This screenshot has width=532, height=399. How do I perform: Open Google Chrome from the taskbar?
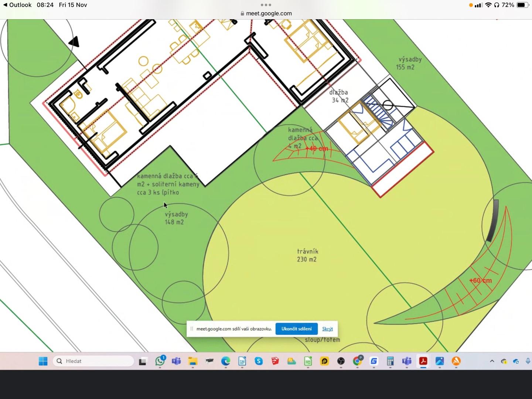pos(357,361)
